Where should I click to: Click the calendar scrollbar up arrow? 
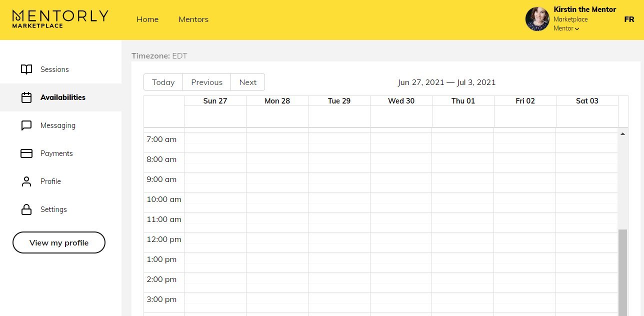623,134
